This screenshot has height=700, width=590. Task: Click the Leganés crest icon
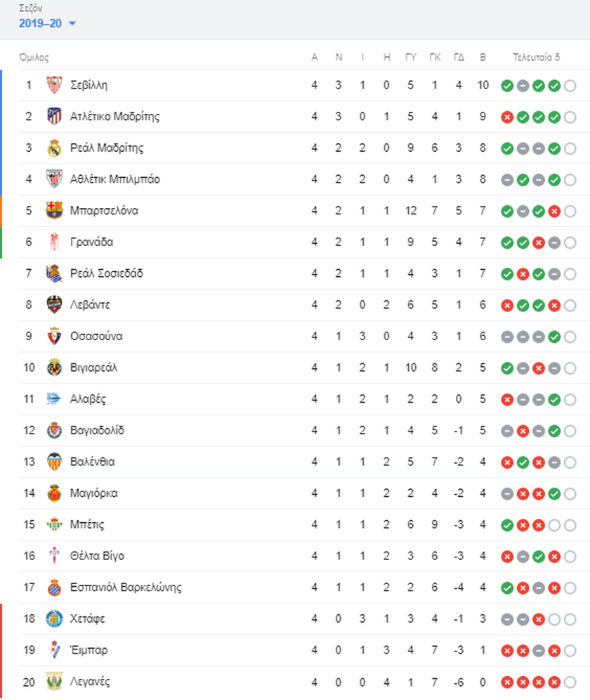[55, 682]
